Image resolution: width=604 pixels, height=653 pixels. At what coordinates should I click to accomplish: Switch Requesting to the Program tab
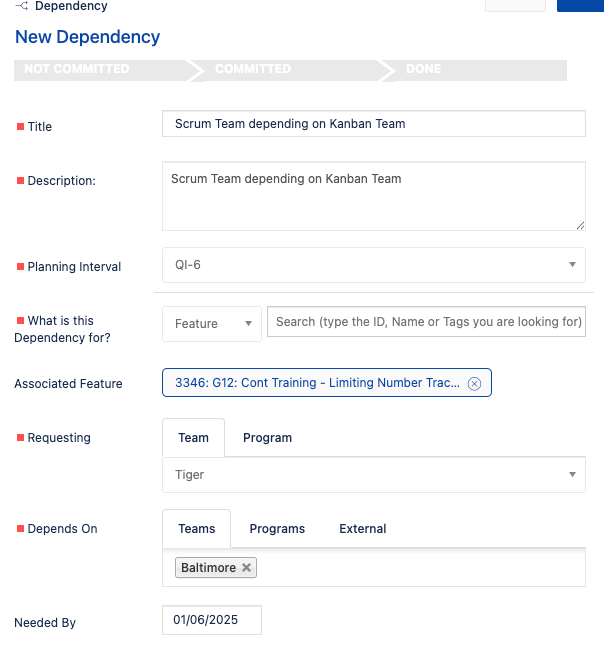267,438
